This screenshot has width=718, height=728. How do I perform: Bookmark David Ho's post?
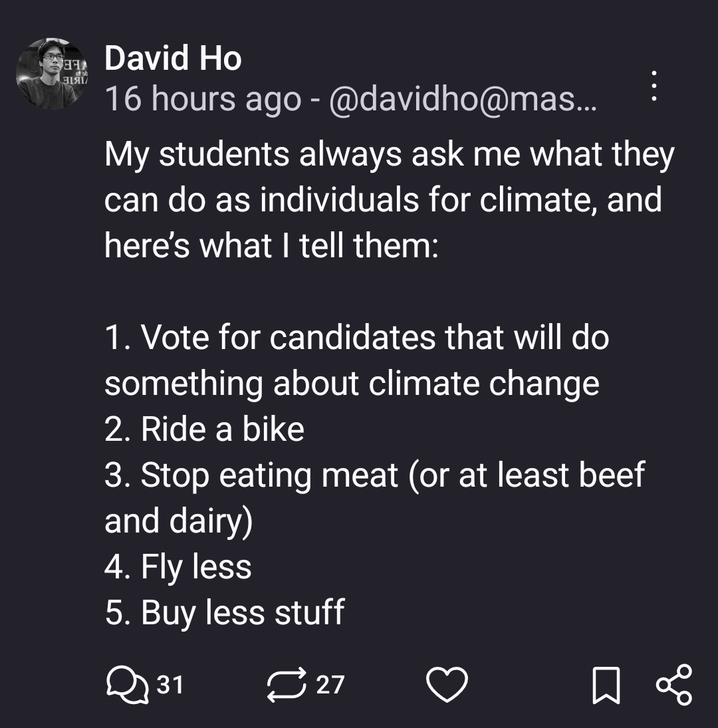606,685
